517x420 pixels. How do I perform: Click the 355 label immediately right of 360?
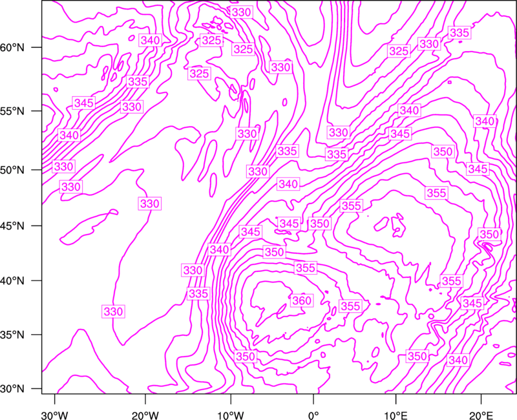click(x=350, y=306)
